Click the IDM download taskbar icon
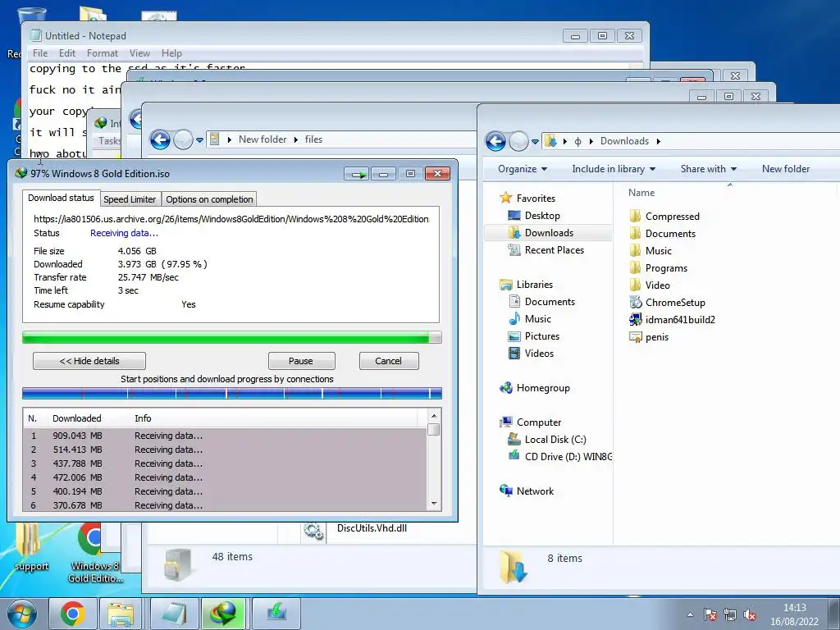The image size is (840, 630). coord(276,614)
